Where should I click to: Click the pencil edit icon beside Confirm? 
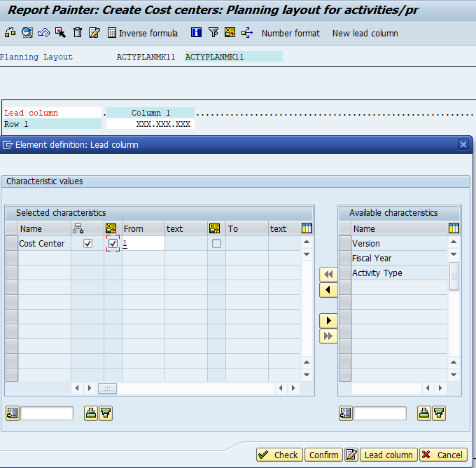coord(351,455)
